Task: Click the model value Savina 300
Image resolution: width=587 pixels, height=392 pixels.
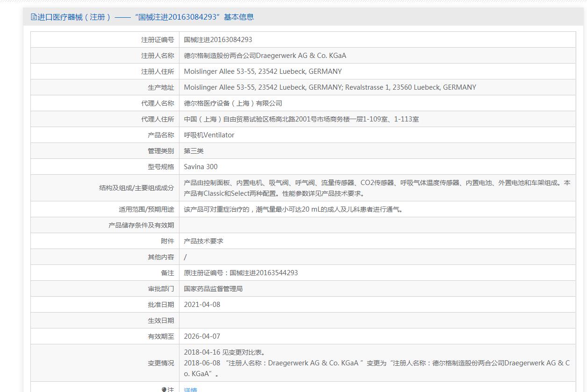Action: [x=200, y=167]
